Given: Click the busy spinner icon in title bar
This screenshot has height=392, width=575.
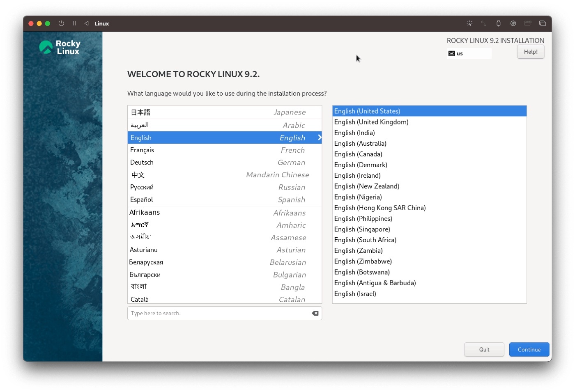Looking at the screenshot, I should click(x=469, y=23).
